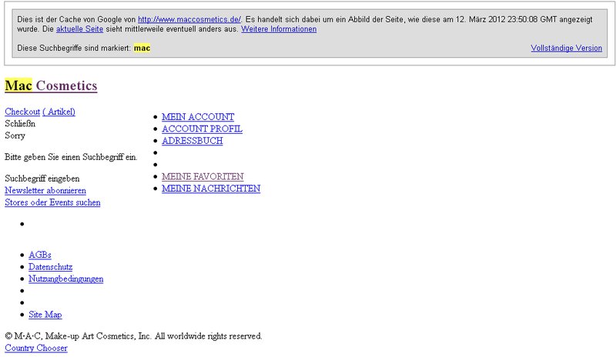The height and width of the screenshot is (364, 616).
Task: Open the Datenschutz footer link
Action: (50, 267)
